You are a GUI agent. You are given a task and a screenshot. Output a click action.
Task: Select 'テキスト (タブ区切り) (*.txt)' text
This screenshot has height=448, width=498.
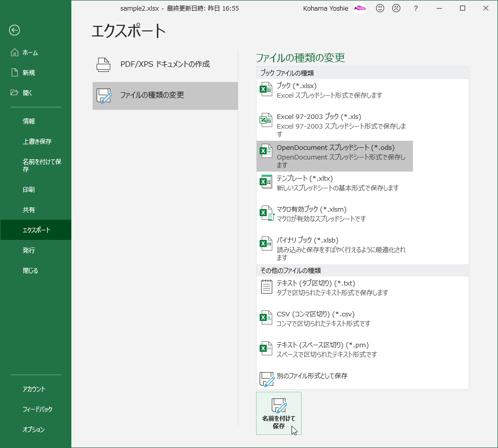click(x=316, y=283)
